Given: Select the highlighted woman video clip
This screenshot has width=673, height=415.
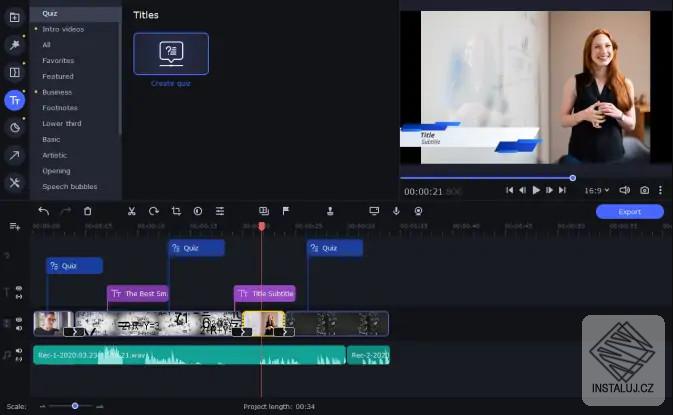Looking at the screenshot, I should coord(264,324).
